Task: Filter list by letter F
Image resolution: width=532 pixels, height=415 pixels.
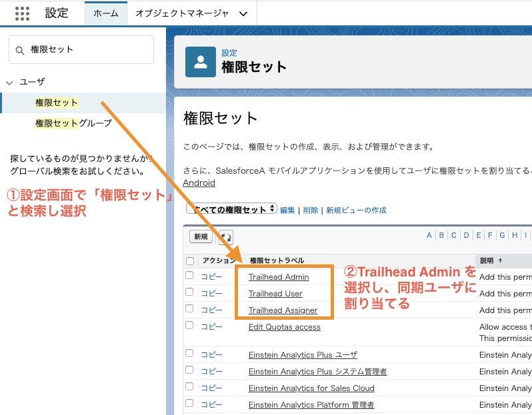Action: [490, 235]
